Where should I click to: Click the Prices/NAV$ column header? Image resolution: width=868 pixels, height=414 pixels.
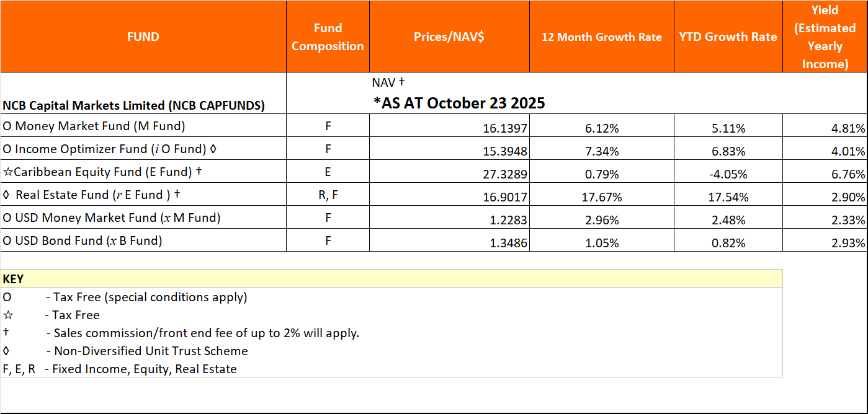449,36
